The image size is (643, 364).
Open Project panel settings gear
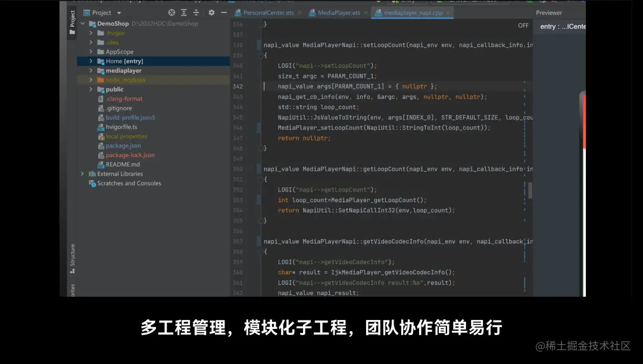point(211,12)
